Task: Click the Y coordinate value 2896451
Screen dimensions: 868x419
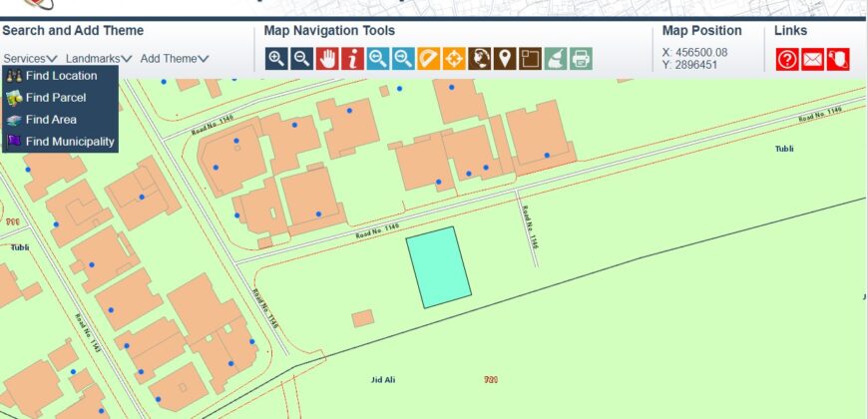Action: click(696, 65)
